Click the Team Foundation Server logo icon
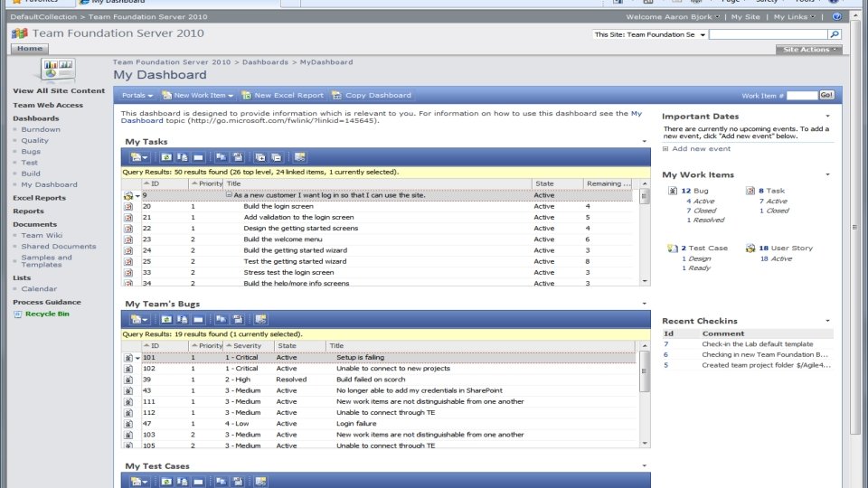Screen dimensions: 868x488 coord(19,33)
